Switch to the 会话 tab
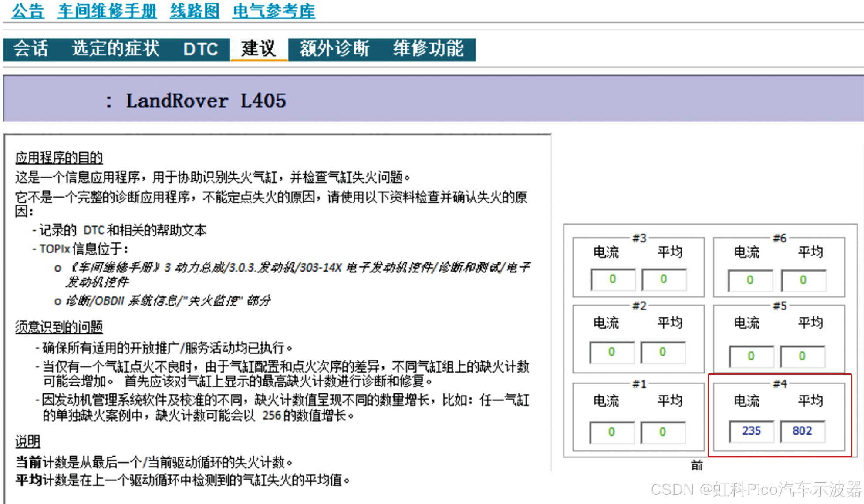The height and width of the screenshot is (504, 864). pos(30,49)
